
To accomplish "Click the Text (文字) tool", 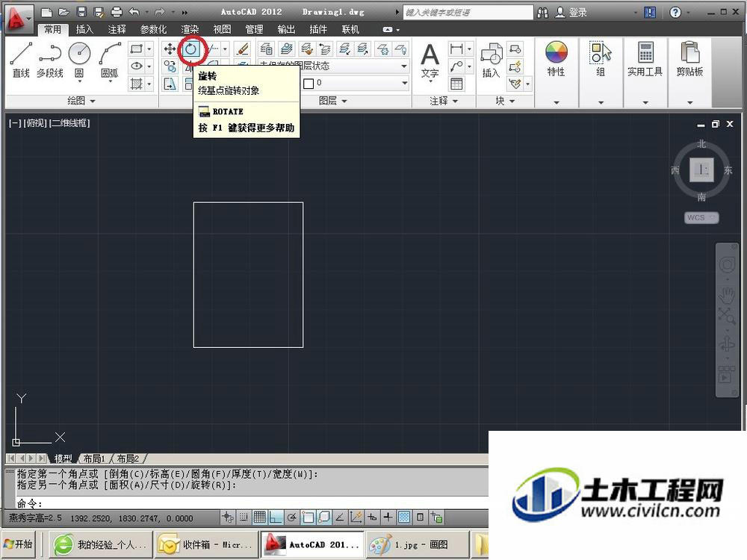I will pyautogui.click(x=430, y=61).
